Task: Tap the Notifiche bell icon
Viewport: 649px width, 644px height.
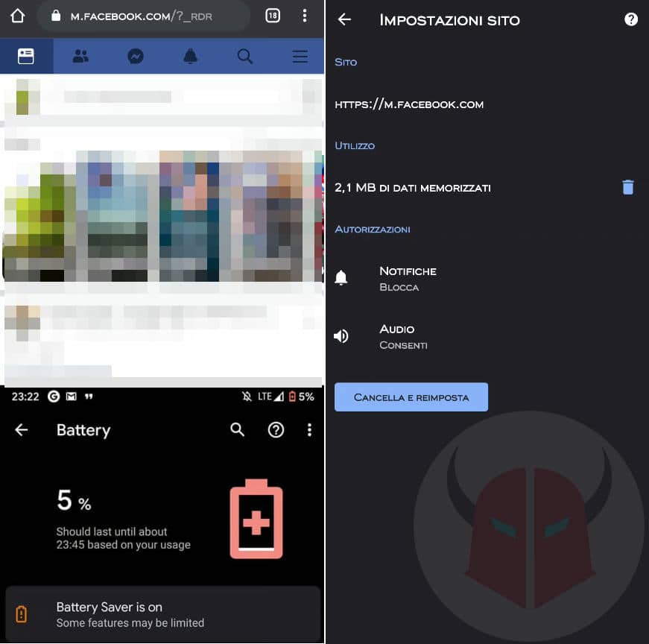Action: tap(341, 277)
